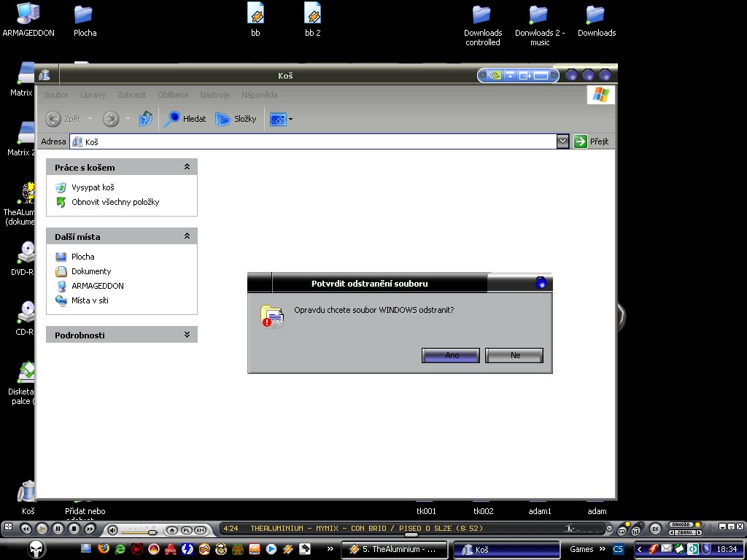The height and width of the screenshot is (560, 747).
Task: Open the Soubor menu
Action: [56, 95]
